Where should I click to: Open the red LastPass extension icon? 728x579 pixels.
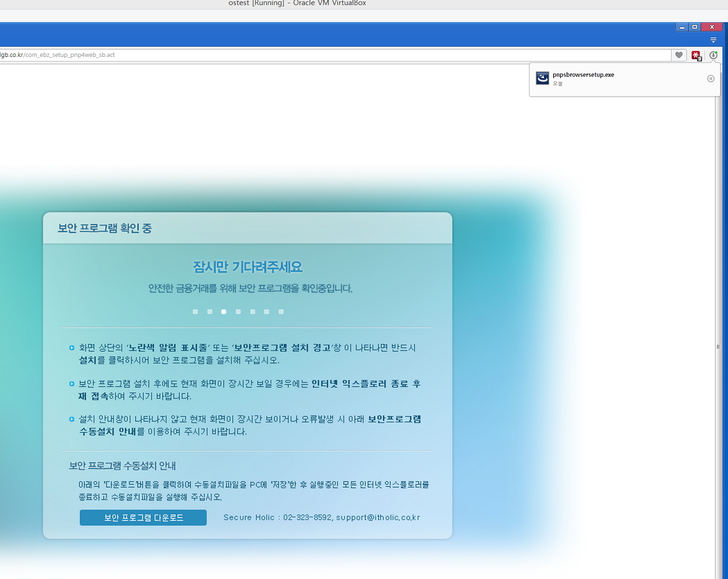[697, 55]
